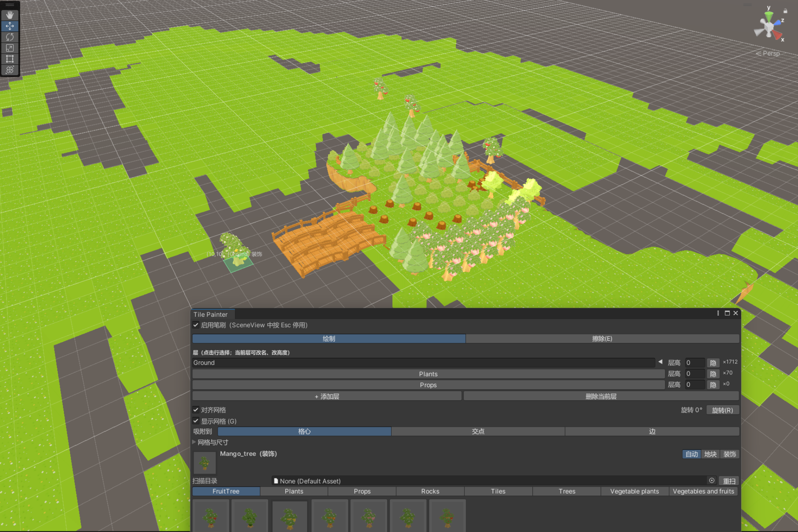Image resolution: width=798 pixels, height=532 pixels.
Task: Toggle the 对齐网格 align grid checkbox
Action: tap(196, 410)
